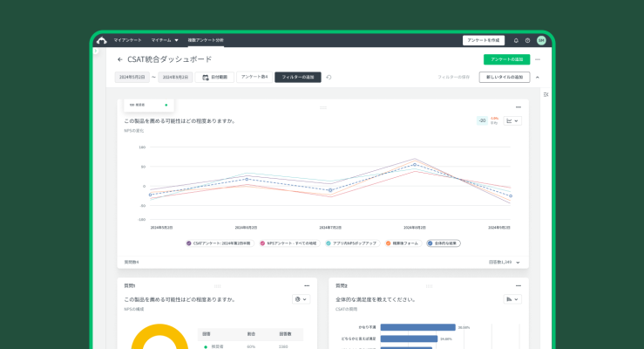Click the green アンケートの追加 button
The image size is (644, 349).
506,59
